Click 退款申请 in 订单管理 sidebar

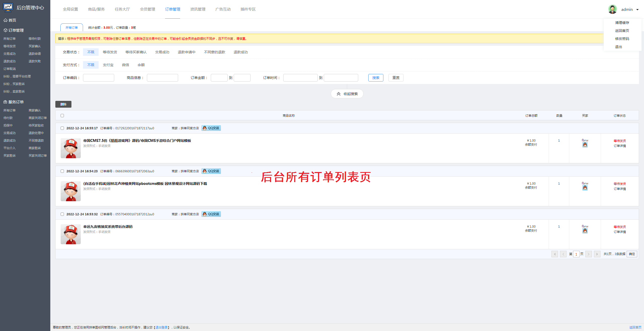35,54
